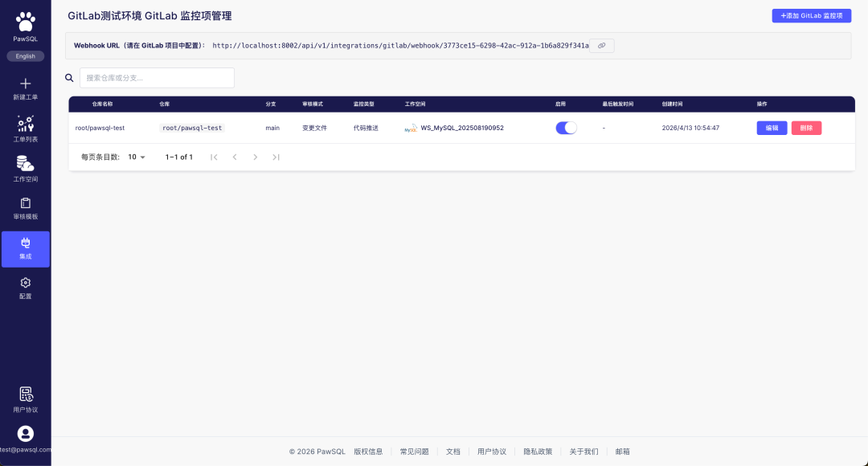
Task: Click 最后触发时间 column header
Action: click(x=618, y=104)
